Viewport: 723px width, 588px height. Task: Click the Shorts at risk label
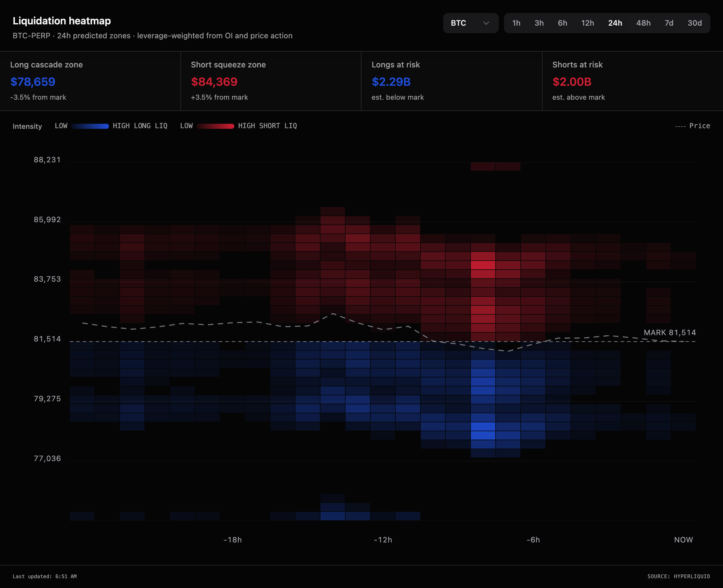click(x=577, y=65)
